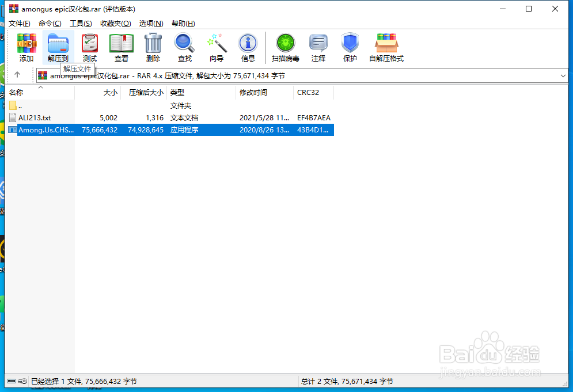Sort by CRC32 column header

tap(313, 93)
